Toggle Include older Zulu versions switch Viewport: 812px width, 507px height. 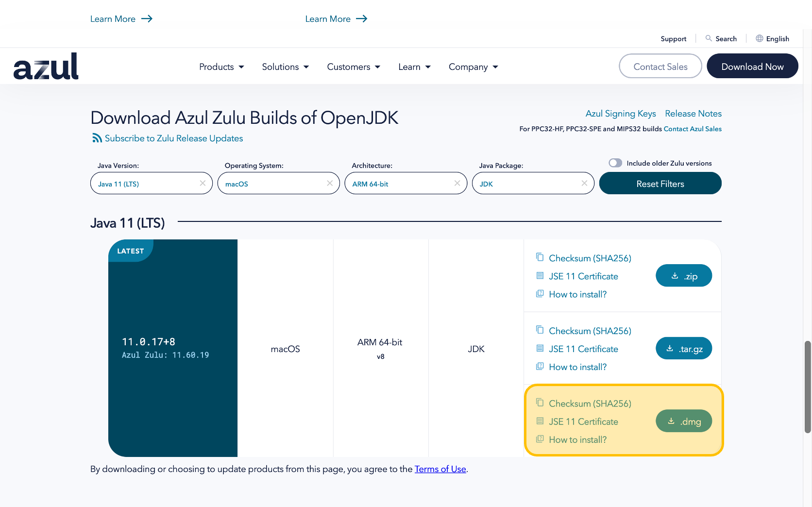pos(615,163)
